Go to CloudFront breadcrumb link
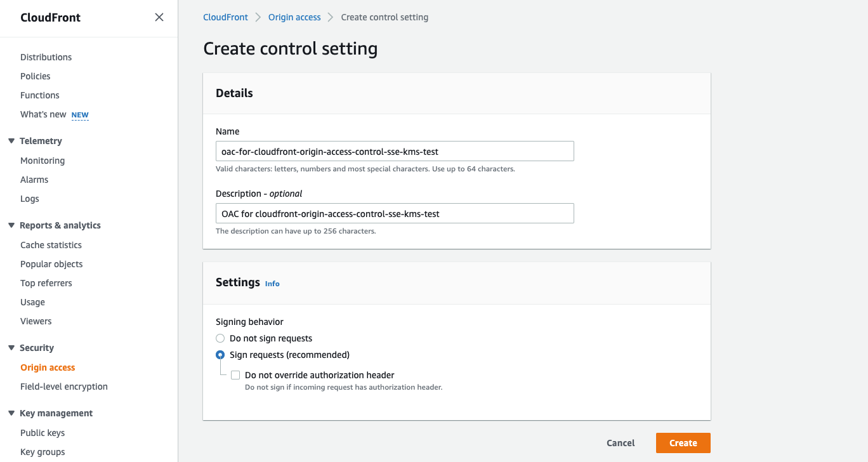Viewport: 868px width, 462px height. 225,17
